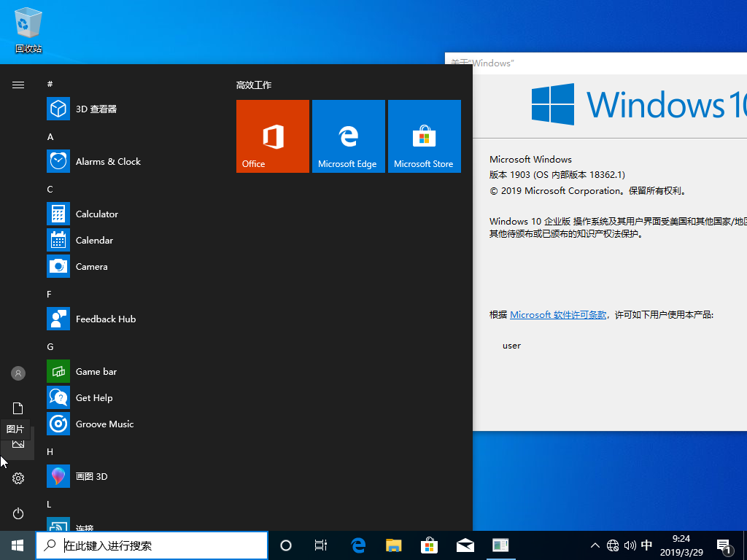Click the 版本 1903 version text
The image size is (747, 560).
(x=557, y=175)
